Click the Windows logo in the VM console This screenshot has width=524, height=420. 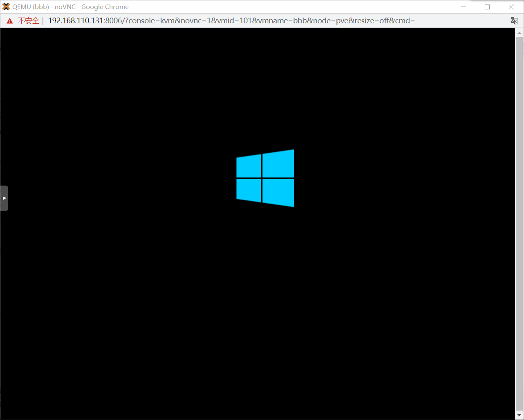[265, 178]
